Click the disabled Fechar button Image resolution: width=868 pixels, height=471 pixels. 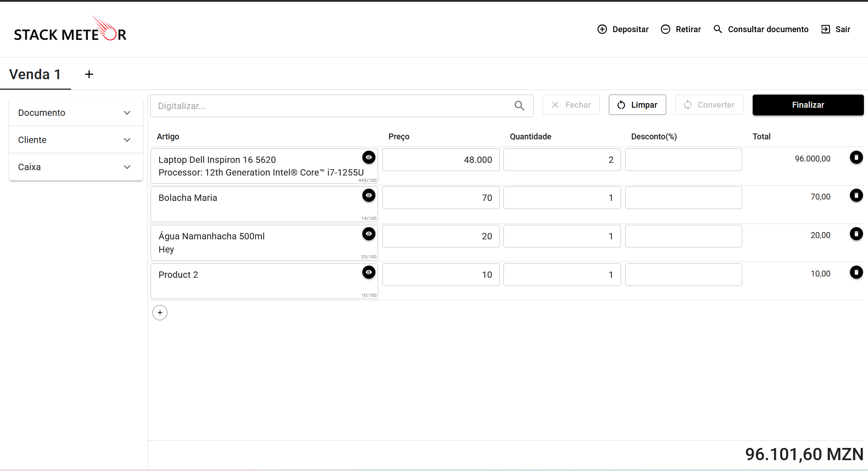pos(571,105)
